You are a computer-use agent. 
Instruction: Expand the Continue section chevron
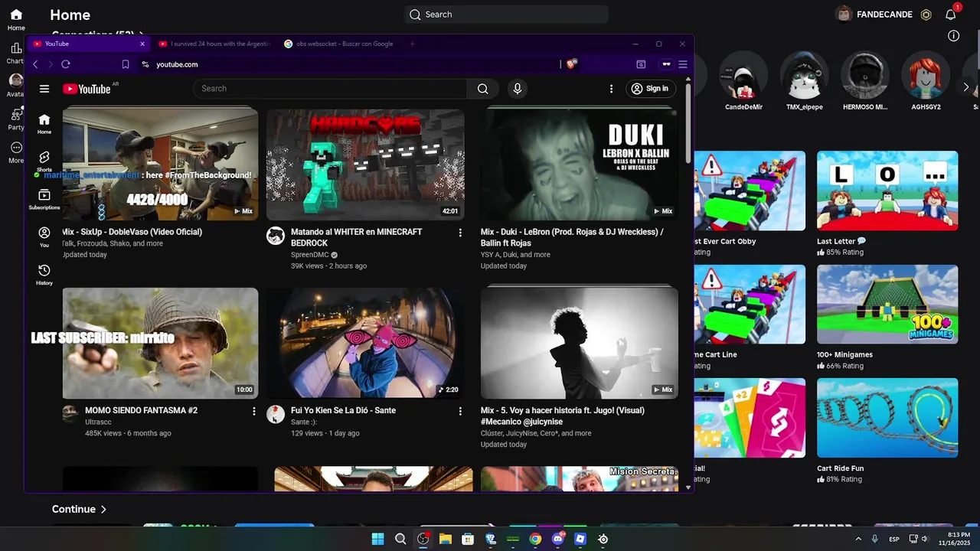(x=103, y=509)
